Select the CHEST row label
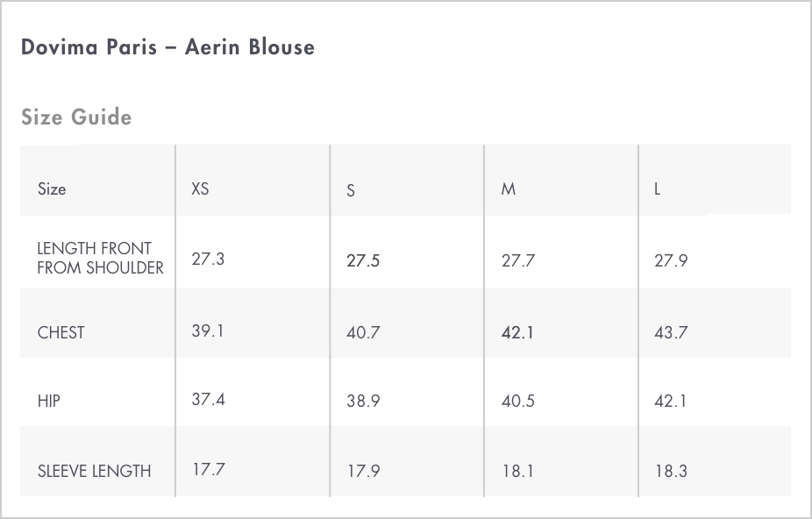The height and width of the screenshot is (519, 812). pos(61,332)
